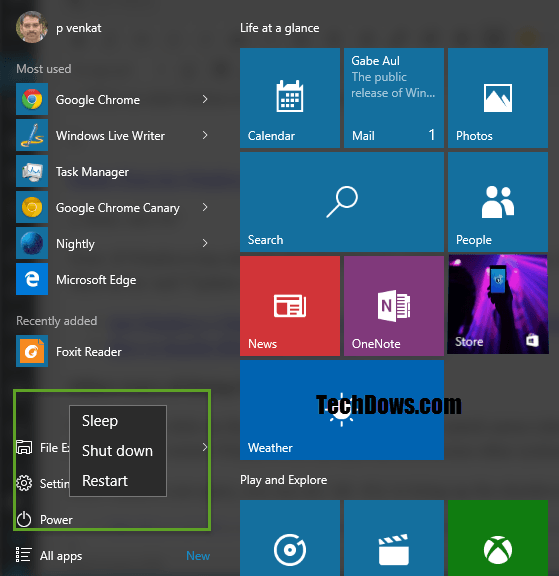Open the Weather tile
Image resolution: width=559 pixels, height=576 pixels.
[342, 410]
